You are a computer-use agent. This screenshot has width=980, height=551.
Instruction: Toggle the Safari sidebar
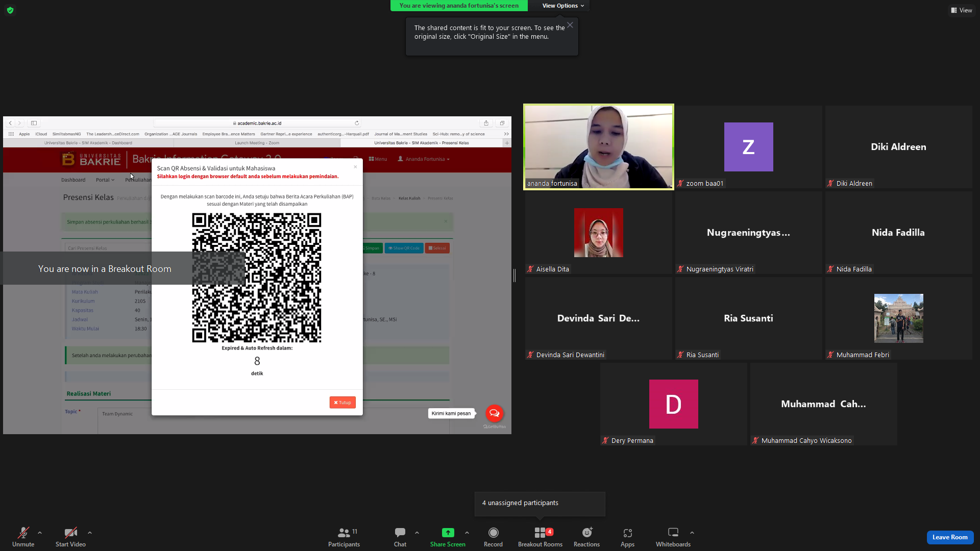pos(34,123)
